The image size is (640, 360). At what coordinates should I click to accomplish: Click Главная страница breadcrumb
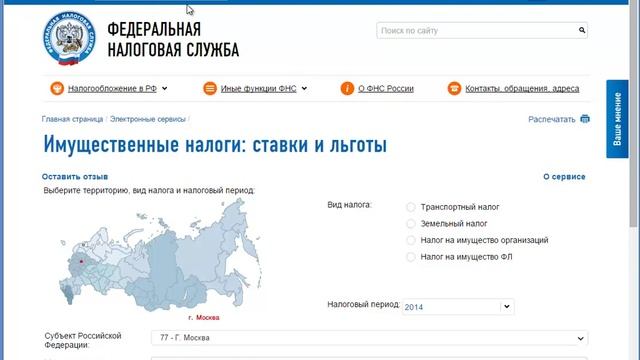tap(72, 119)
